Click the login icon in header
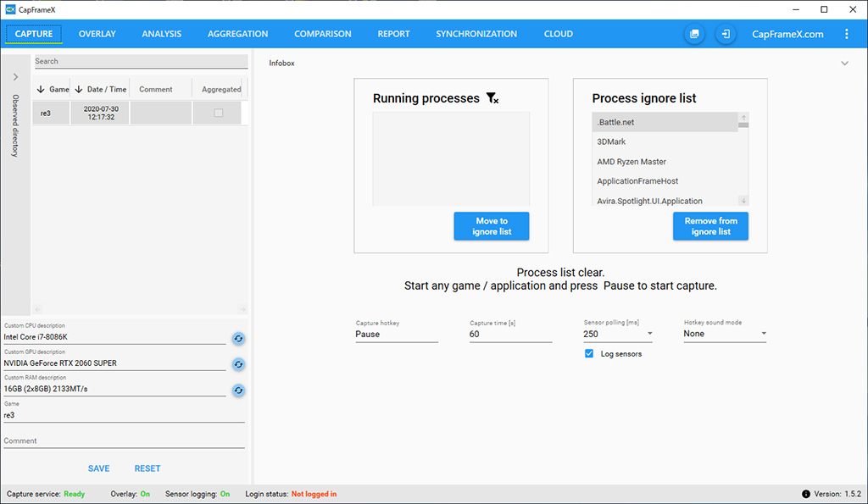This screenshot has width=868, height=504. point(726,34)
